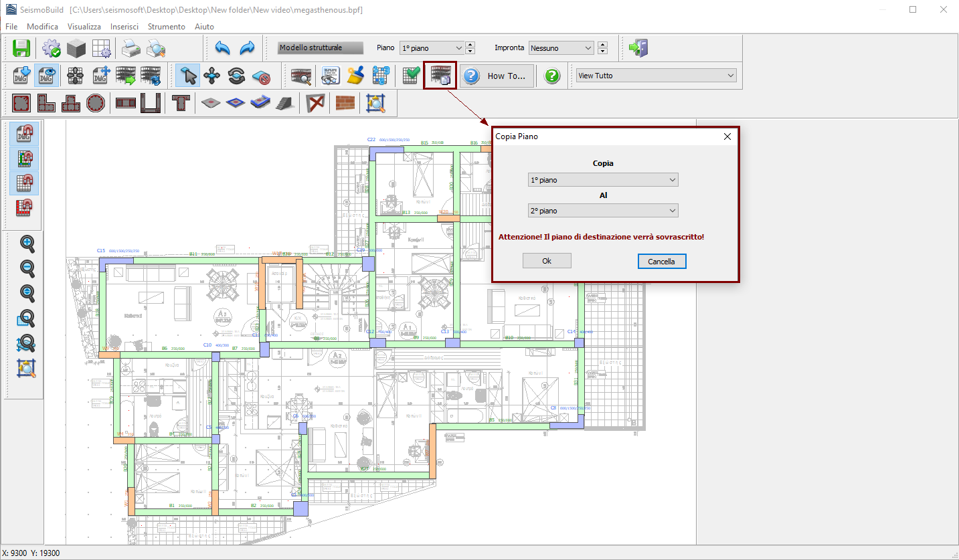Open the Al destination floor dropdown
Screen dimensions: 959x560
coord(603,211)
